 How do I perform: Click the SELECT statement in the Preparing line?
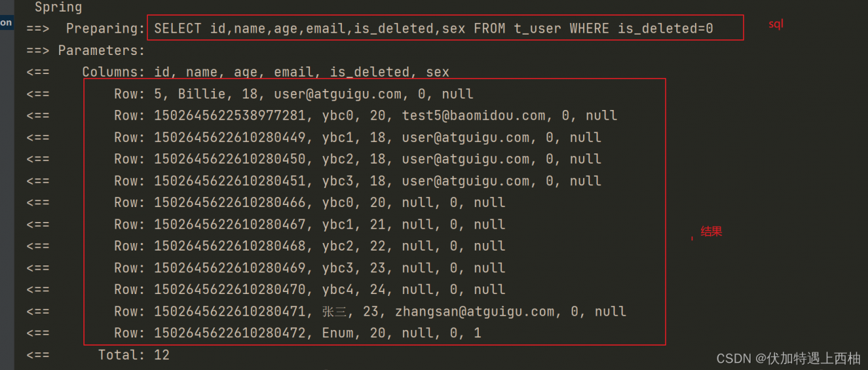coord(433,29)
